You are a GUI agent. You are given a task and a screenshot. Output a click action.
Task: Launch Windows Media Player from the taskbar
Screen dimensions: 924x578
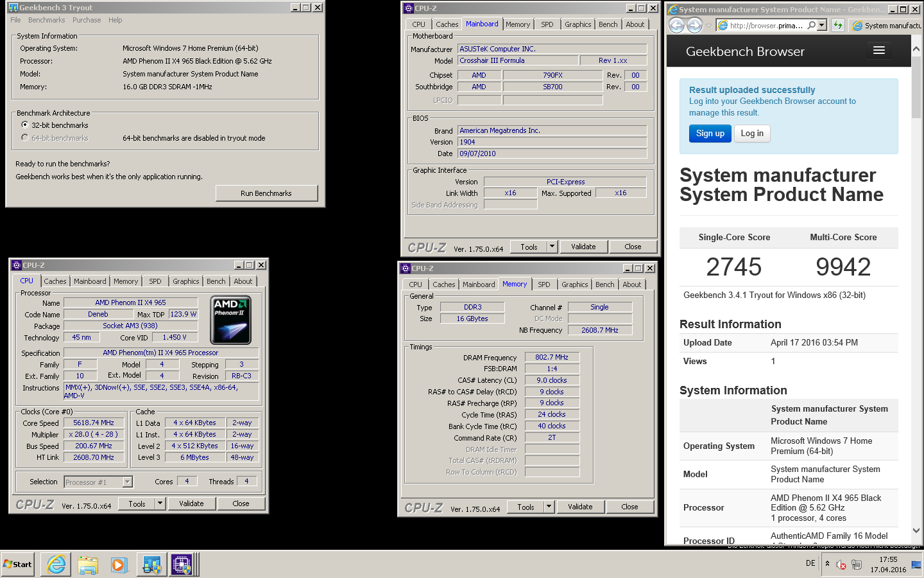pos(119,565)
